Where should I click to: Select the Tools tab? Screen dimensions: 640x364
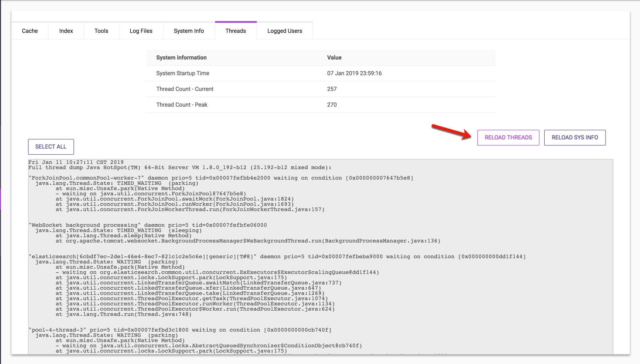[101, 31]
